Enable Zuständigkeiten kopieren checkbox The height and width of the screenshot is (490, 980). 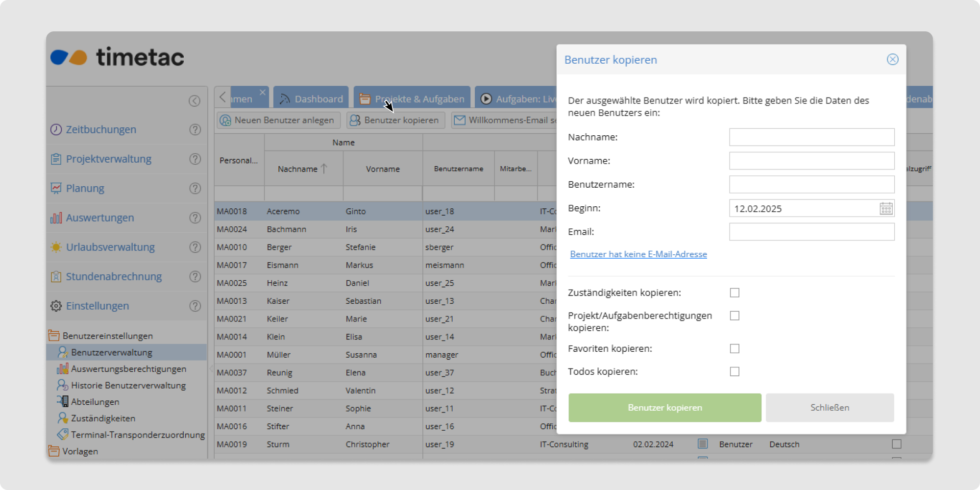(x=735, y=293)
